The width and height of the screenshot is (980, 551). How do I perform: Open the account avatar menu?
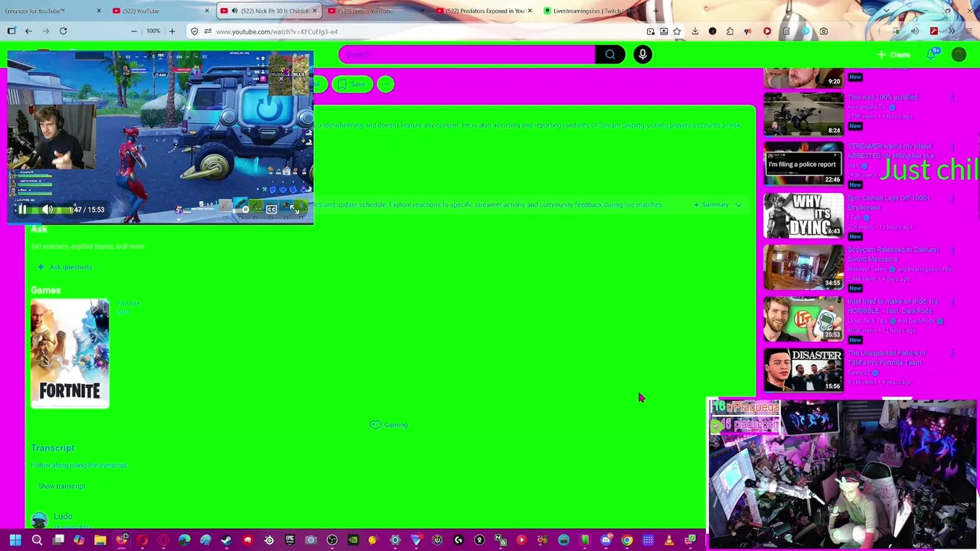(x=959, y=54)
